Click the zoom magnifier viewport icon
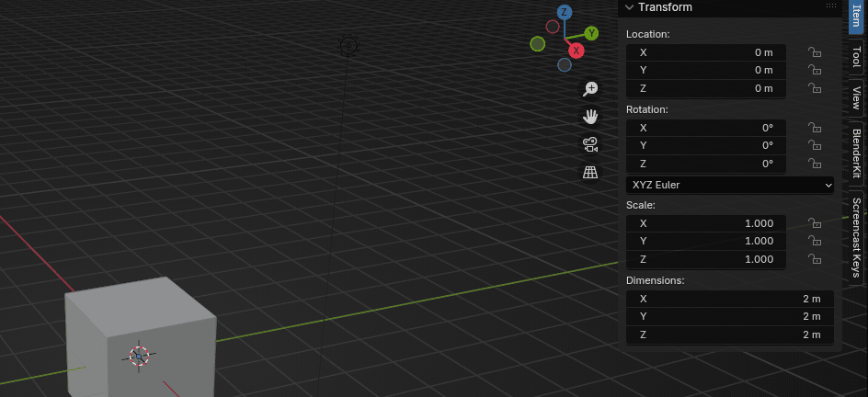This screenshot has width=868, height=397. click(590, 89)
